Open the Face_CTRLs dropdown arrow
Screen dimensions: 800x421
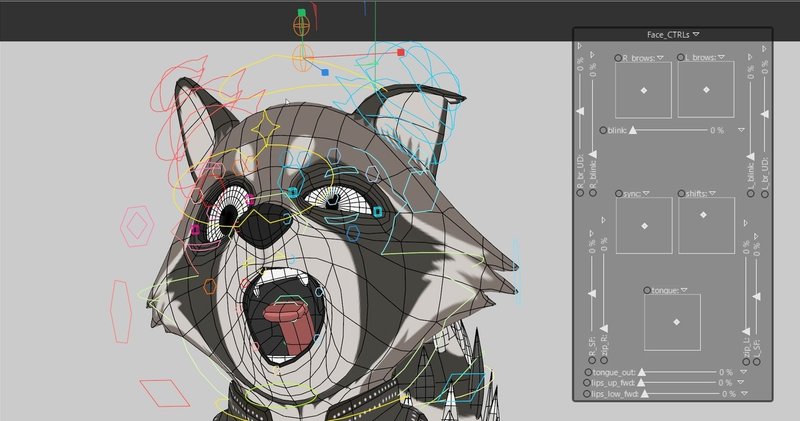click(x=696, y=34)
